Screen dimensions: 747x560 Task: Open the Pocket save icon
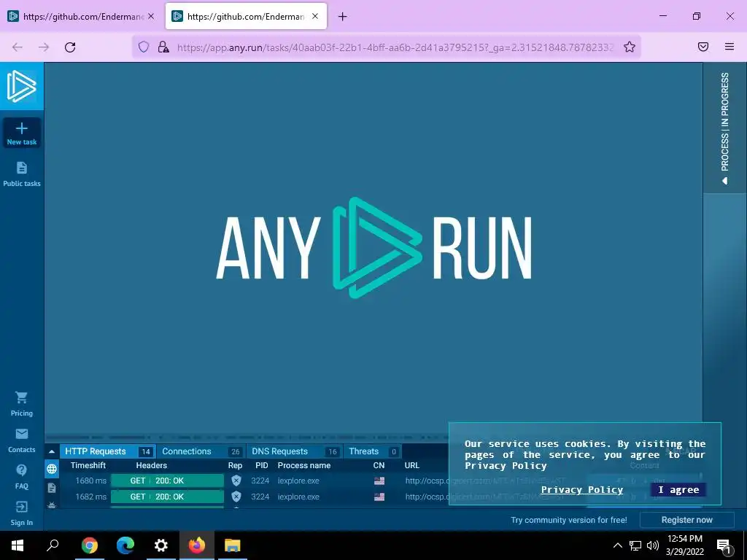pos(703,47)
